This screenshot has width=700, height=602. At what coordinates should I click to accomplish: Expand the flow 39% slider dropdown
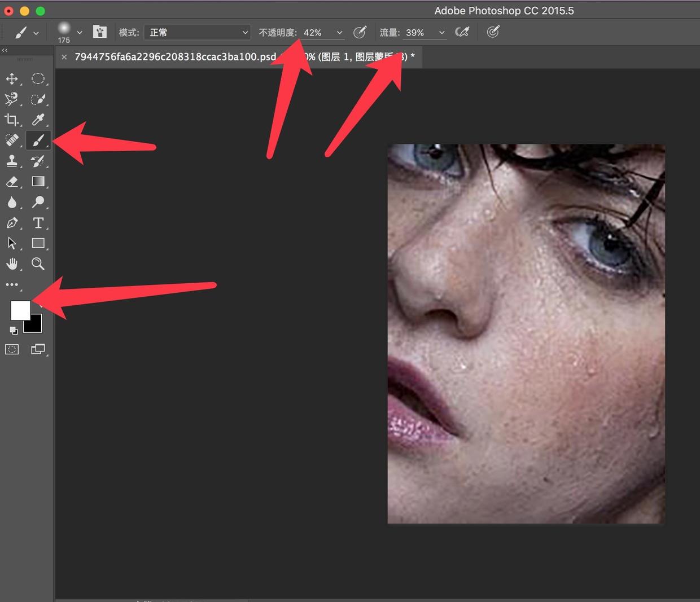pyautogui.click(x=441, y=33)
